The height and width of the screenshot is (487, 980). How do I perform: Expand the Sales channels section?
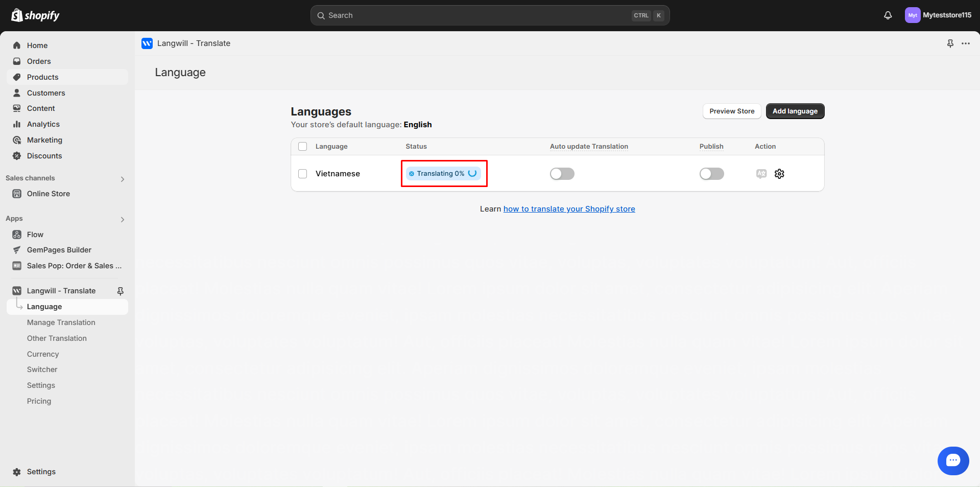(x=122, y=179)
